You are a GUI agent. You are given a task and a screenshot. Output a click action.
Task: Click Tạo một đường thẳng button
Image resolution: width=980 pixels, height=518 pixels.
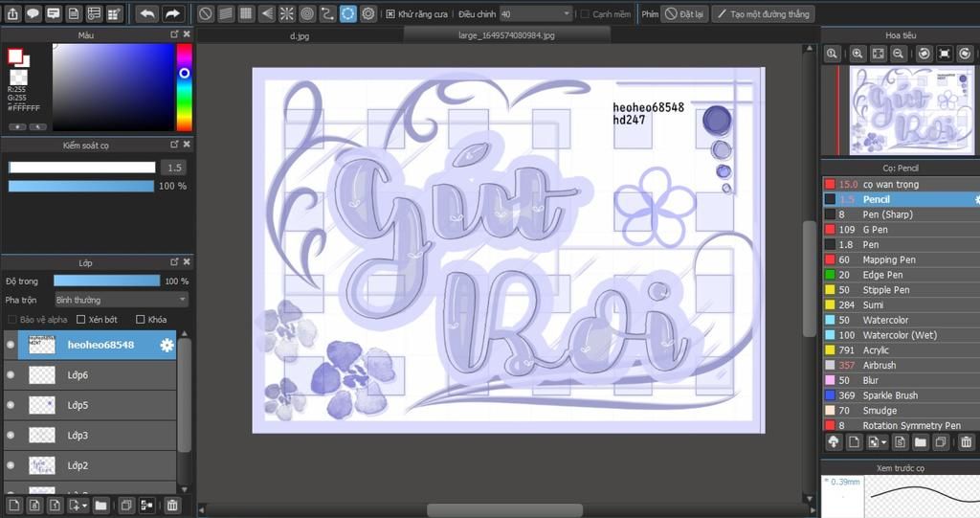(x=763, y=13)
